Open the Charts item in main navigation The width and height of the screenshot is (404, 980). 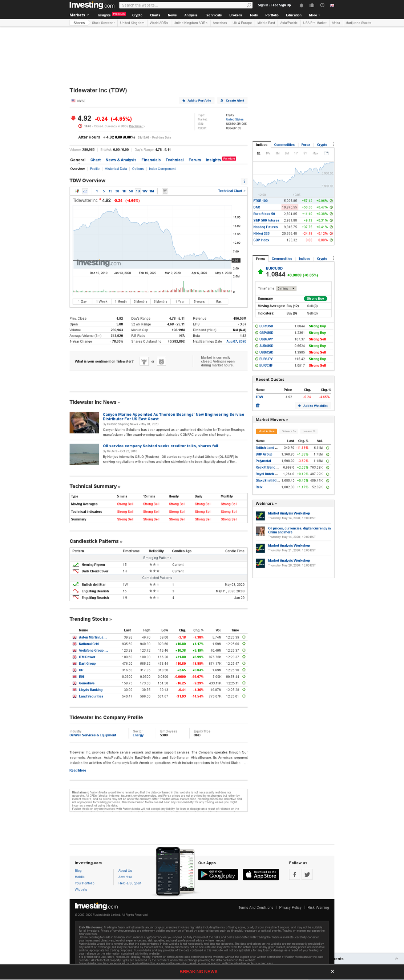click(155, 15)
